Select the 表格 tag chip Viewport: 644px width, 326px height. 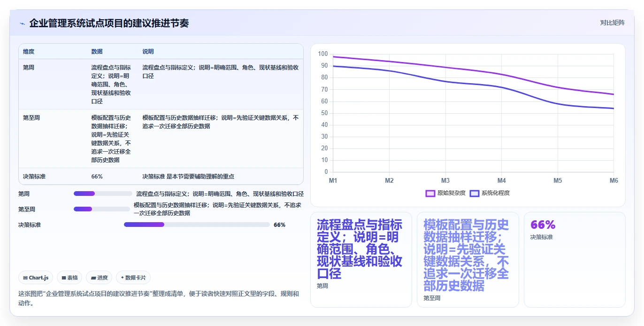pyautogui.click(x=69, y=278)
